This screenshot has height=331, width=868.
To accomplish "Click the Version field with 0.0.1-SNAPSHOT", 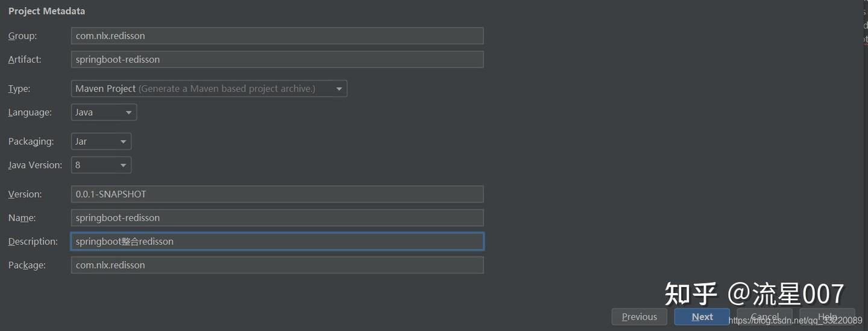I will [277, 194].
